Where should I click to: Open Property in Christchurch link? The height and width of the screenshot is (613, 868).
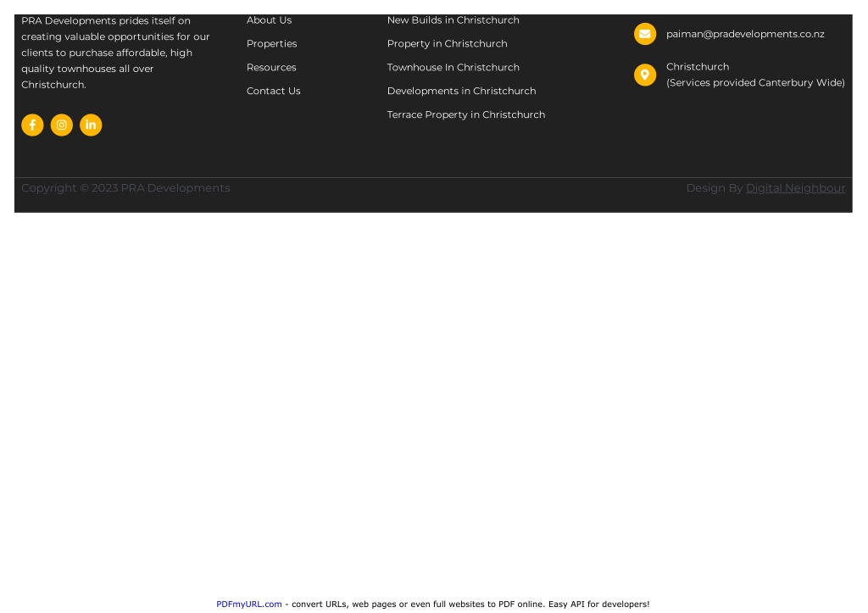[x=448, y=44]
